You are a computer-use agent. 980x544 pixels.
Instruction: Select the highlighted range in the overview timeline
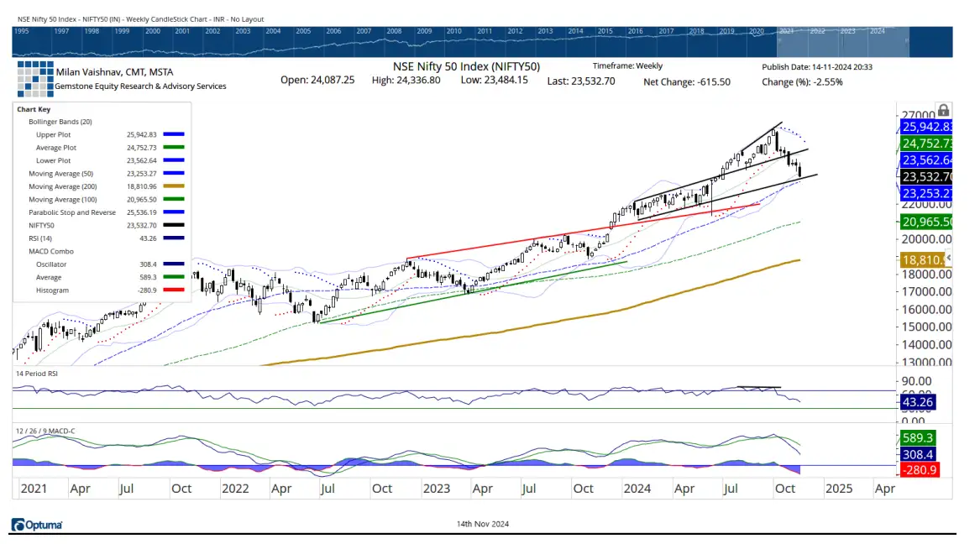(842, 43)
